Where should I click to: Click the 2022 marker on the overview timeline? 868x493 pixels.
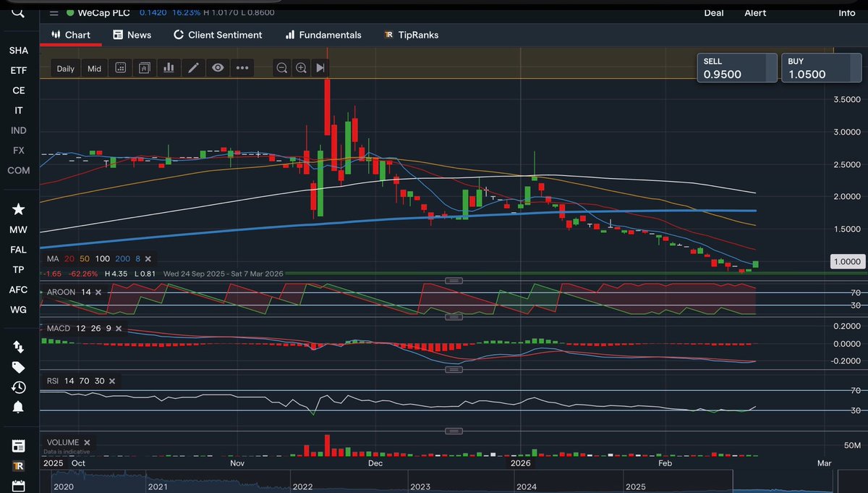tap(302, 487)
